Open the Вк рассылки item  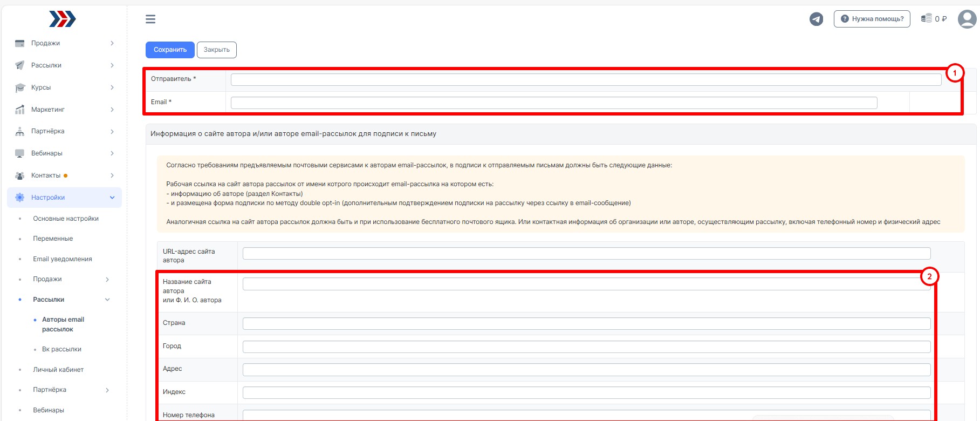[x=61, y=349]
